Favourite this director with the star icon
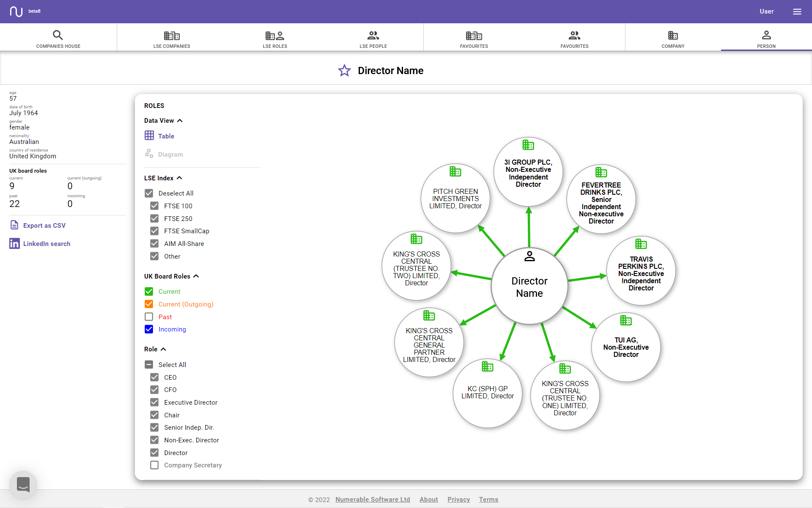Viewport: 812px width, 508px height. coord(344,71)
